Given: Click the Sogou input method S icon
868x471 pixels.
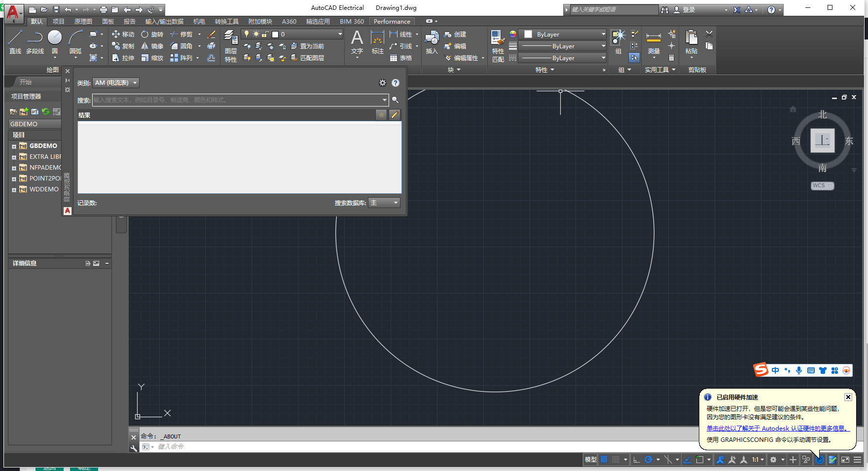Looking at the screenshot, I should pos(761,370).
